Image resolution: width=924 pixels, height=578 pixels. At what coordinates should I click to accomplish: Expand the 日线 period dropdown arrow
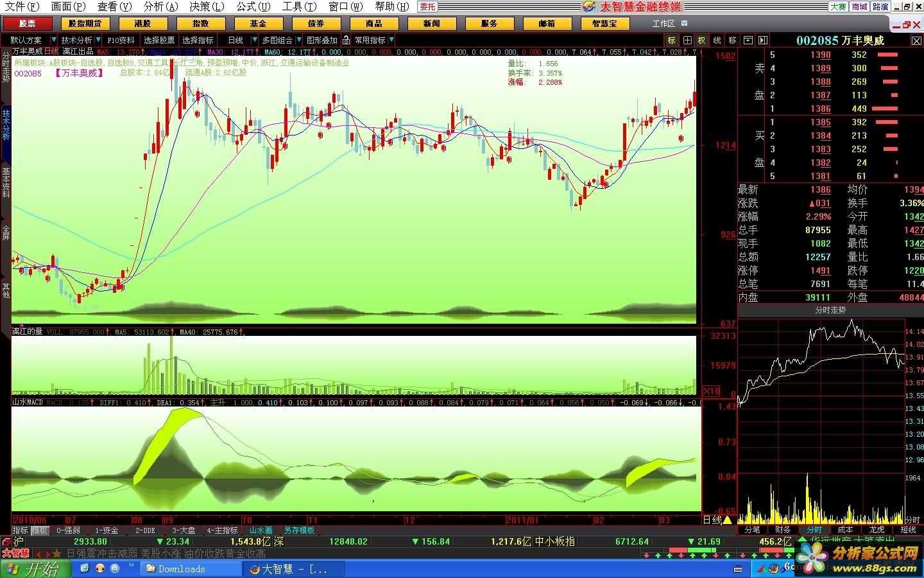(254, 40)
